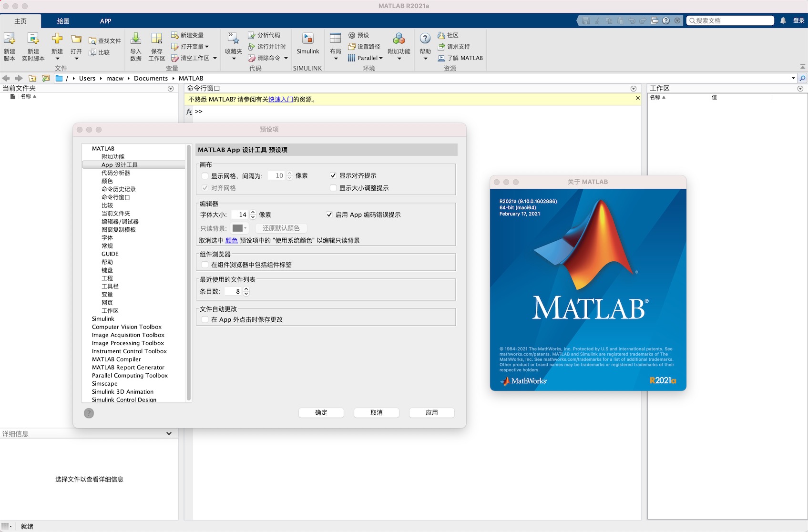Click the 分析代码 (Analyze Code) icon
Screen dimensions: 808x532
coord(252,35)
